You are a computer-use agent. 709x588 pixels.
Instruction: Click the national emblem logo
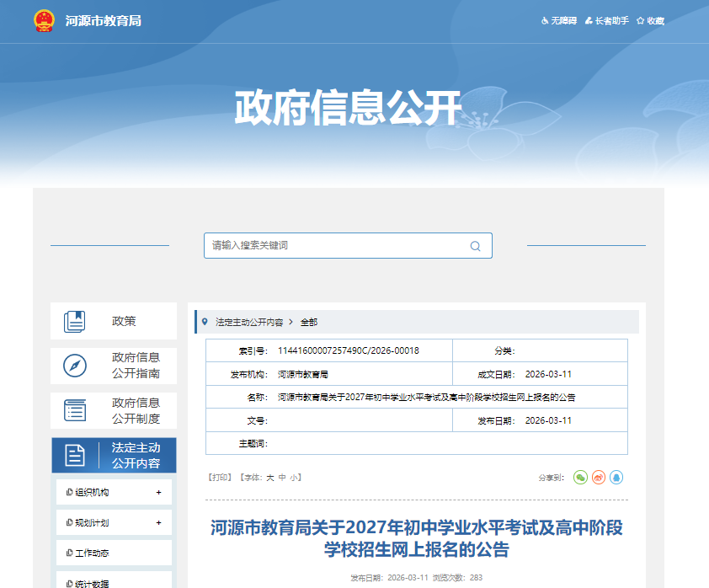[x=44, y=20]
